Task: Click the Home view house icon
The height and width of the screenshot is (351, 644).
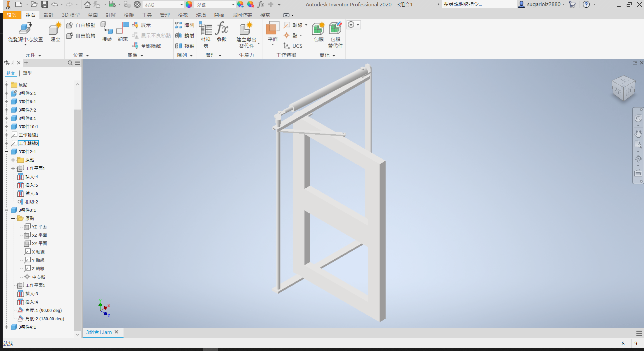Action: coord(87,4)
